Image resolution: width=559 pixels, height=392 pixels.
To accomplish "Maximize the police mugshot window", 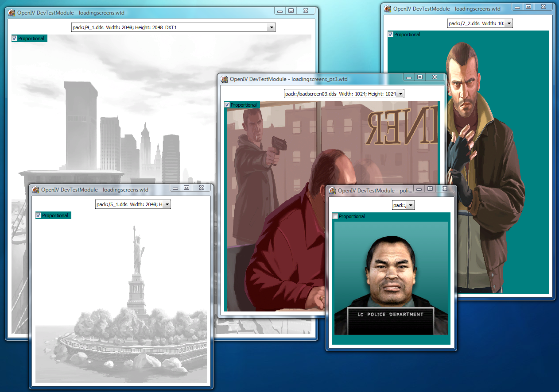I will pyautogui.click(x=430, y=189).
